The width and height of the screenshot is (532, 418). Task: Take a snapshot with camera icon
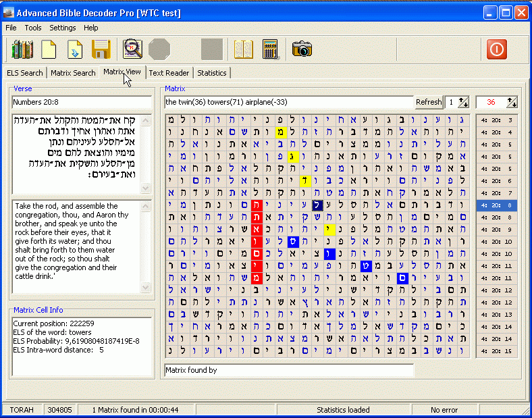(x=302, y=49)
